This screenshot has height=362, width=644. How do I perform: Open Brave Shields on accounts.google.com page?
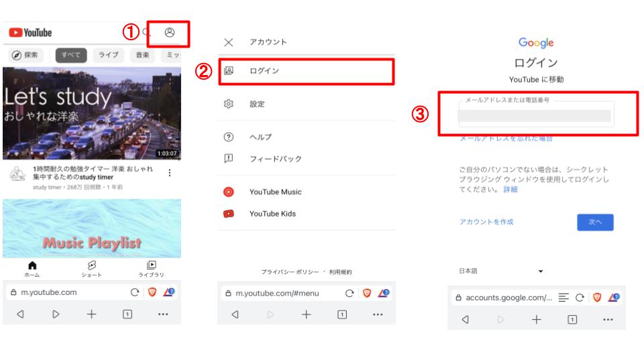coord(597,298)
